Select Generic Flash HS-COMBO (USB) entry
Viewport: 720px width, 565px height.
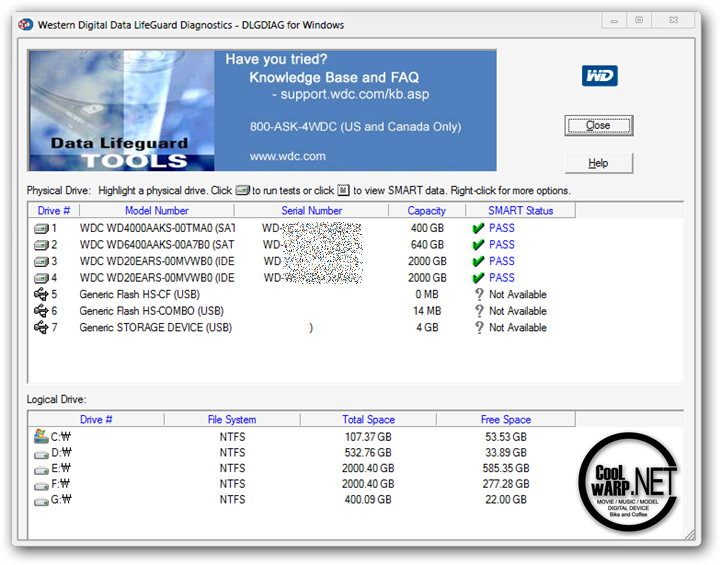[152, 311]
